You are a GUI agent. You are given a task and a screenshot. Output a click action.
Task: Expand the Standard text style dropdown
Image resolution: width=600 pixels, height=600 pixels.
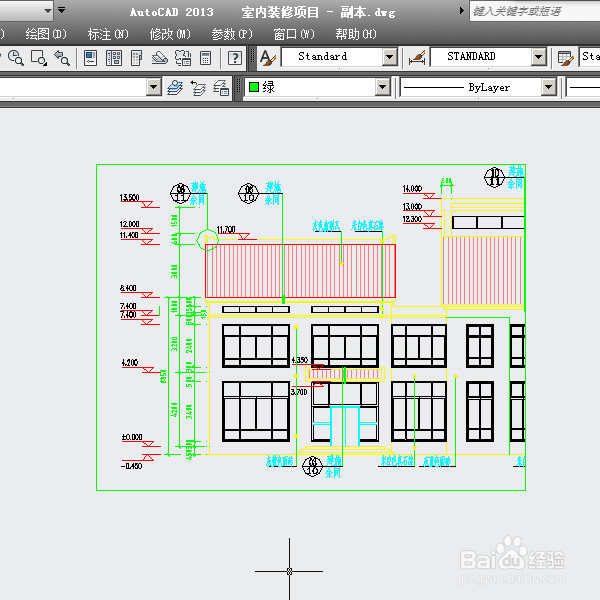[x=390, y=57]
